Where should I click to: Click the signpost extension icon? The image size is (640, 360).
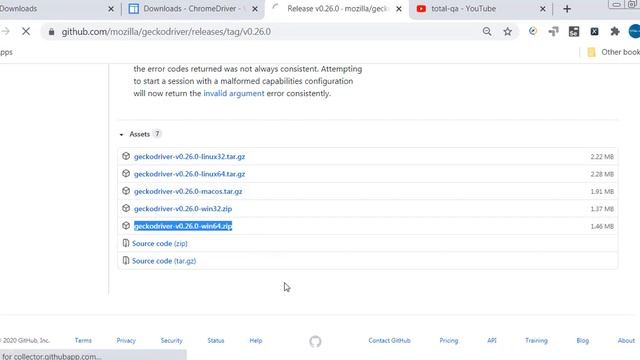tap(553, 31)
